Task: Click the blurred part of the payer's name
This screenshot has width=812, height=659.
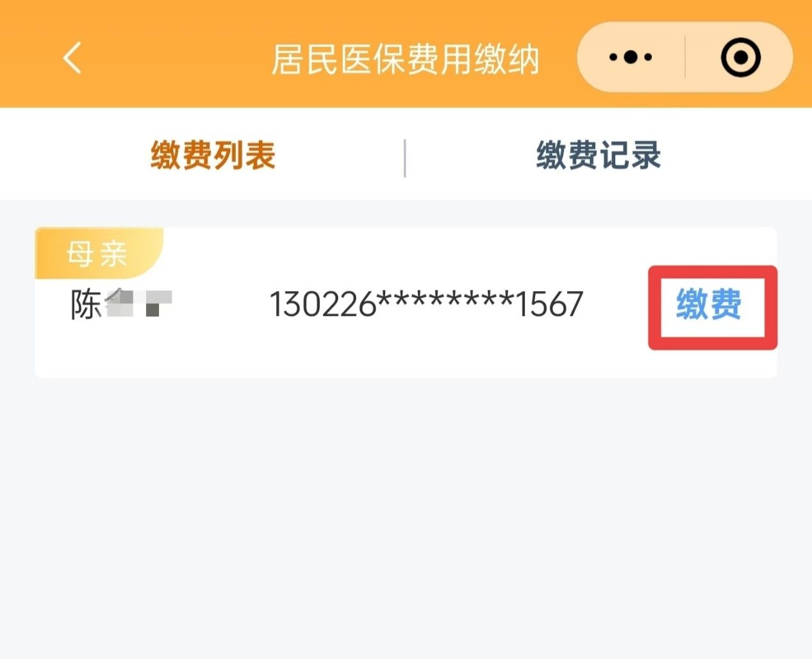Action: tap(139, 304)
